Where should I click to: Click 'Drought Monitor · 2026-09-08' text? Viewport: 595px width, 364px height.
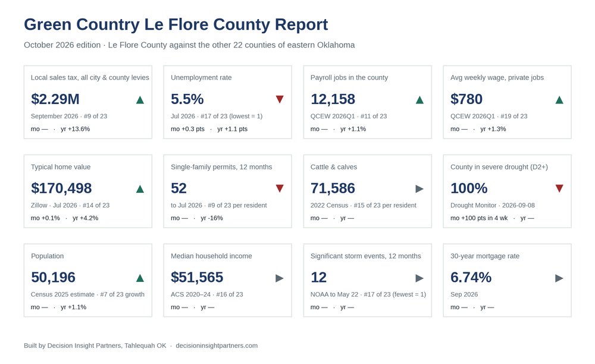coord(493,206)
